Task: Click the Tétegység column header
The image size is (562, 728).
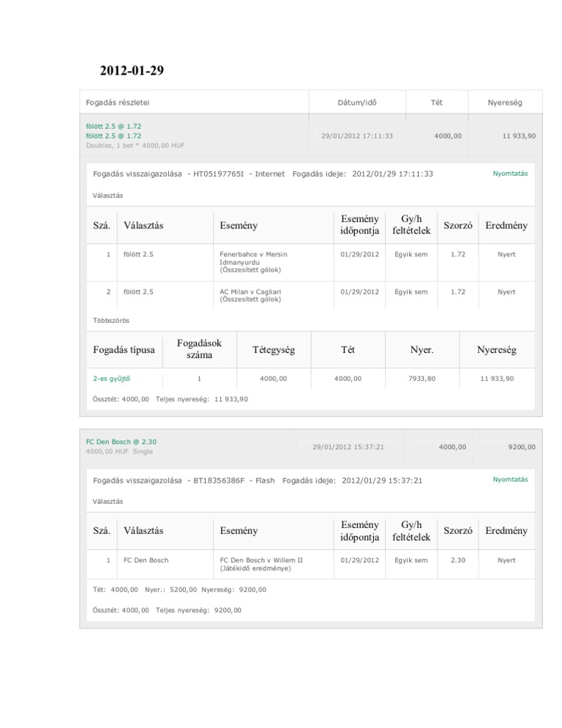Action: point(273,350)
